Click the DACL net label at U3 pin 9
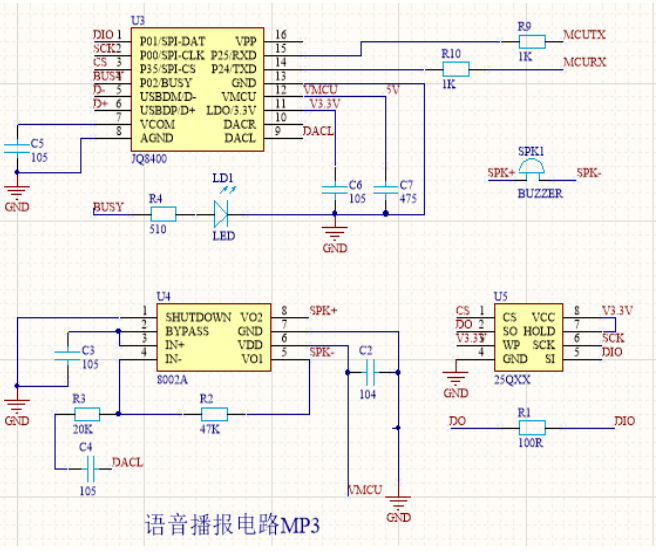Image resolution: width=671 pixels, height=555 pixels. pyautogui.click(x=318, y=131)
